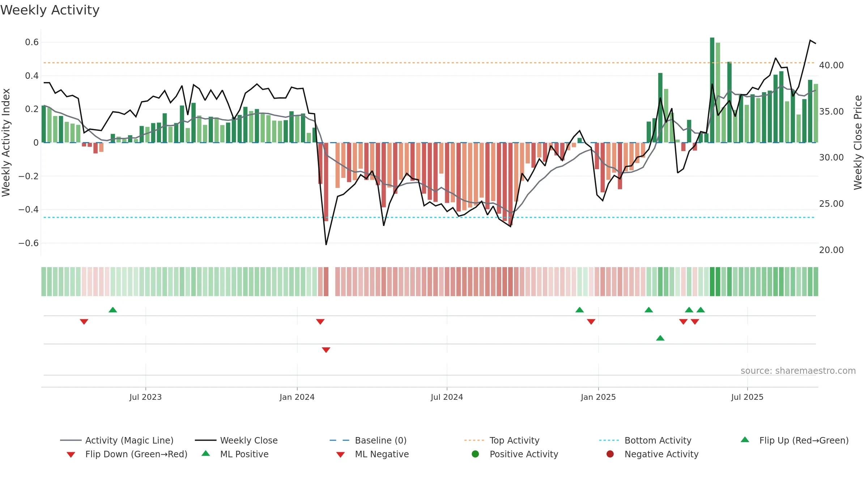Click the first Flip Down marker before Jul 2023

pyautogui.click(x=84, y=322)
